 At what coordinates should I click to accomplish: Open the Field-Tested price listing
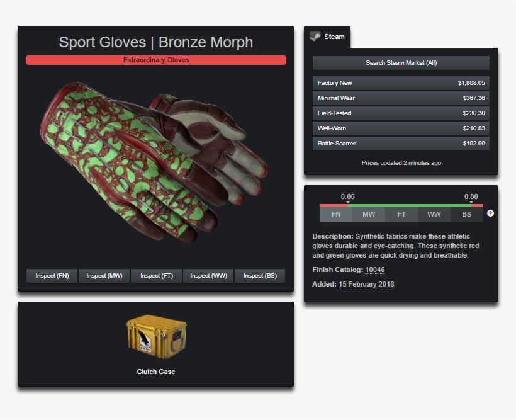tap(401, 113)
